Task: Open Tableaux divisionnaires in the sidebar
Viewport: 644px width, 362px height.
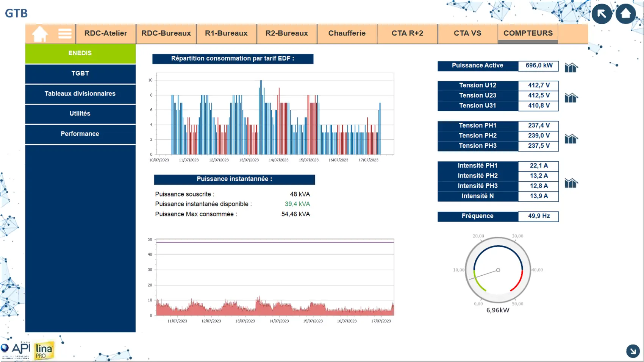Action: (80, 94)
